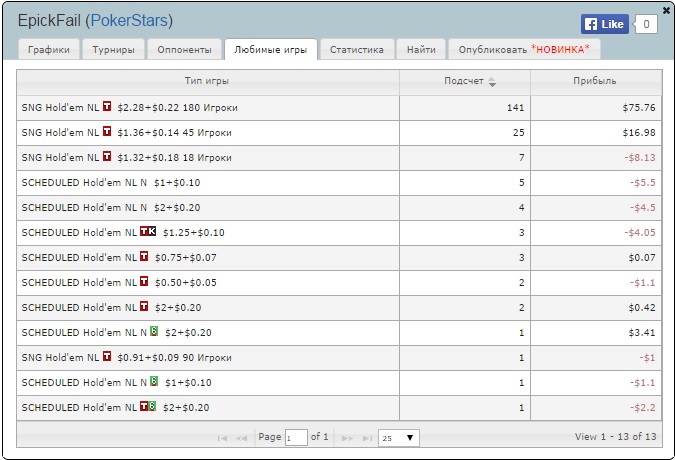The image size is (675, 460).
Task: Click the profit value -$8.13
Action: tap(640, 157)
